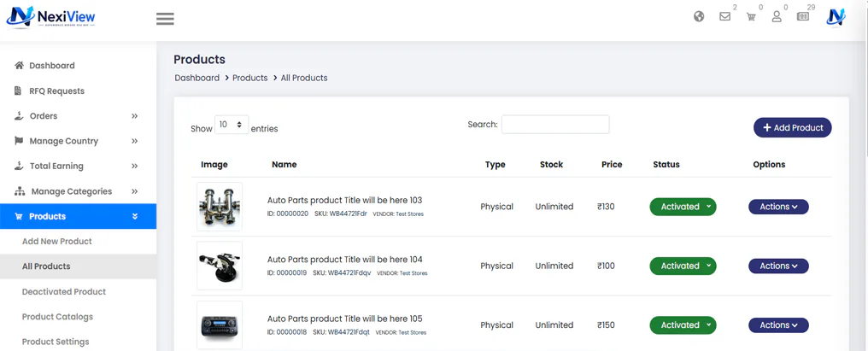The height and width of the screenshot is (351, 868).
Task: Open Activated status dropdown for product 104
Action: pos(683,266)
